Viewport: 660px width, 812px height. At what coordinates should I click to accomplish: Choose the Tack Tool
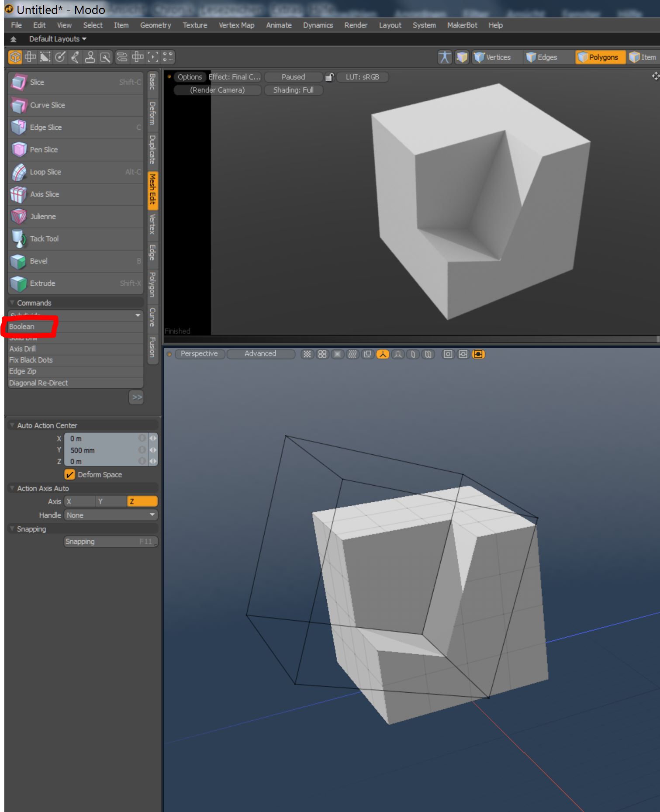[76, 239]
